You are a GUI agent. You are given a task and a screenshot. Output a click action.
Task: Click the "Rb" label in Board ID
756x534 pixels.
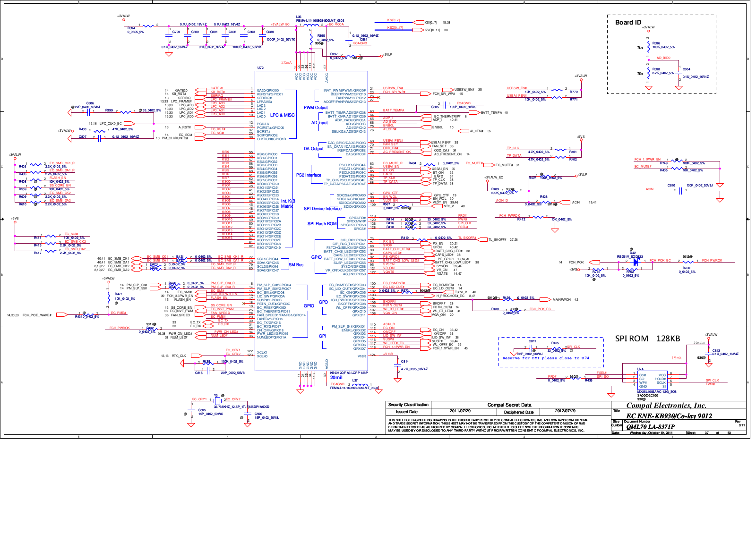pyautogui.click(x=640, y=74)
